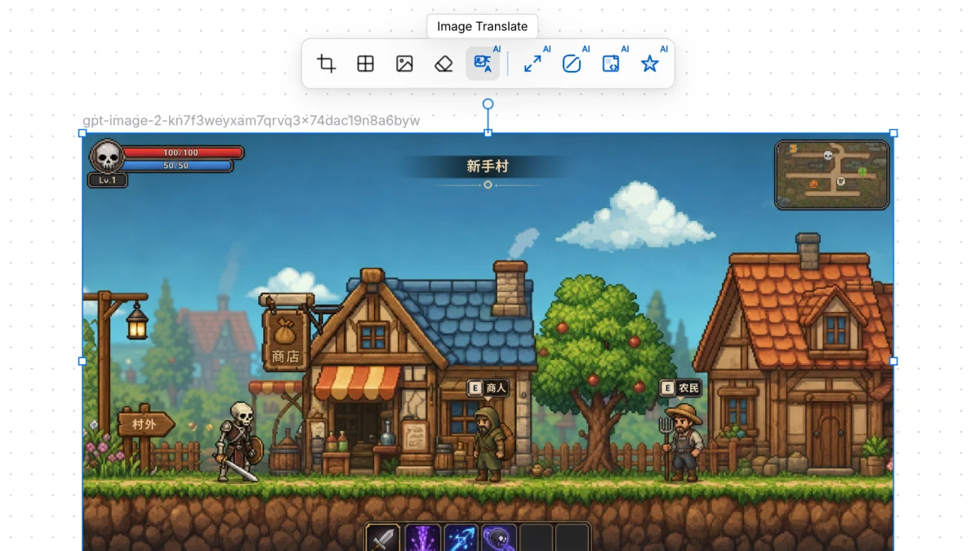The height and width of the screenshot is (551, 980).
Task: Click the hooded merchant character
Action: 492,444
